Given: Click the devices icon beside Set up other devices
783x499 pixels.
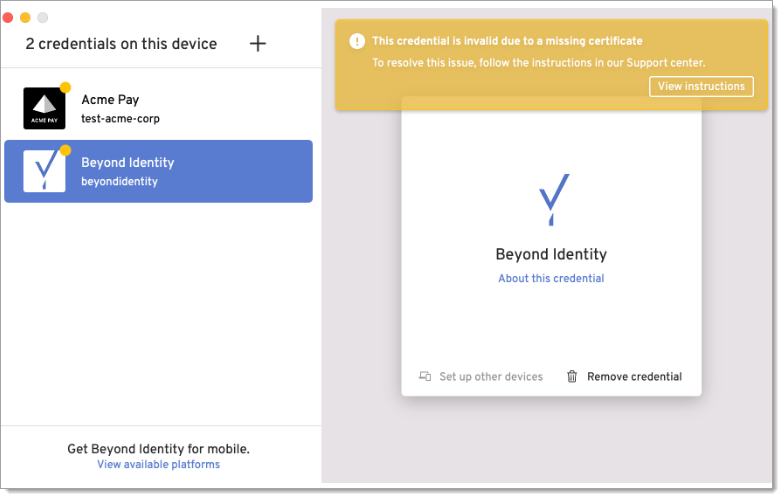Looking at the screenshot, I should (x=425, y=376).
